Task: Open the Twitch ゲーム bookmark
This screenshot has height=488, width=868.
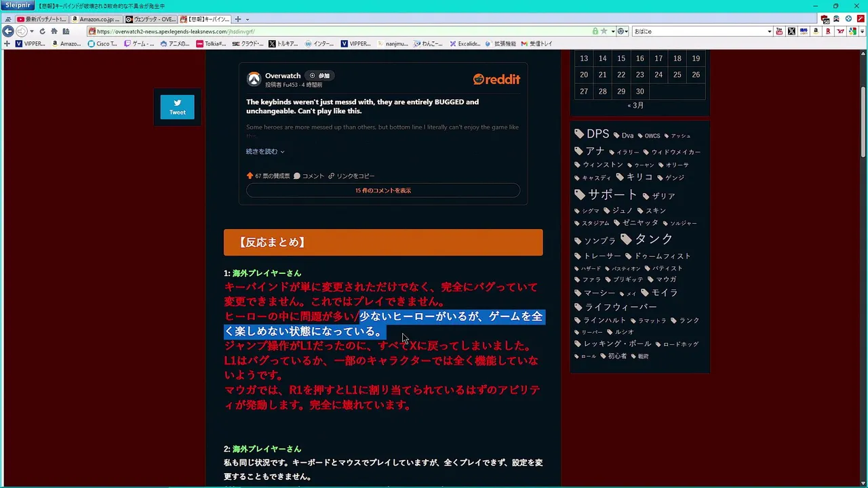Action: (x=139, y=43)
